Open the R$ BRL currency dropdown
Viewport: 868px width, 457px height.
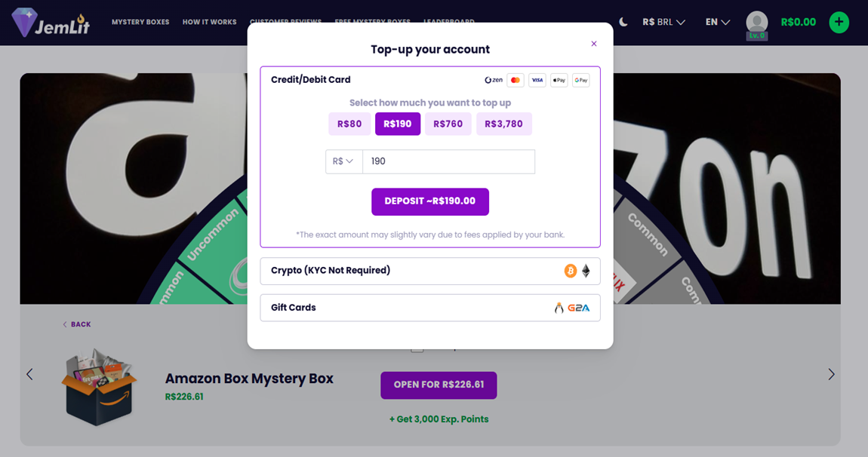point(663,22)
